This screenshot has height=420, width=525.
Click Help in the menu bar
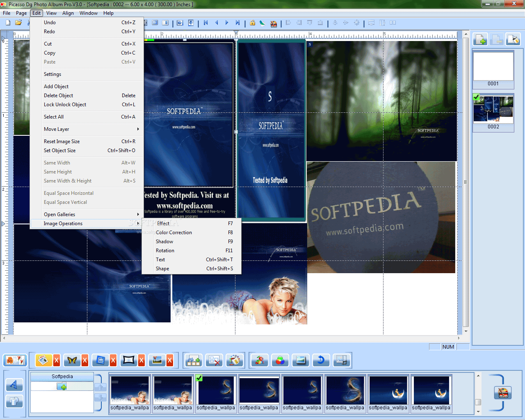coord(108,13)
